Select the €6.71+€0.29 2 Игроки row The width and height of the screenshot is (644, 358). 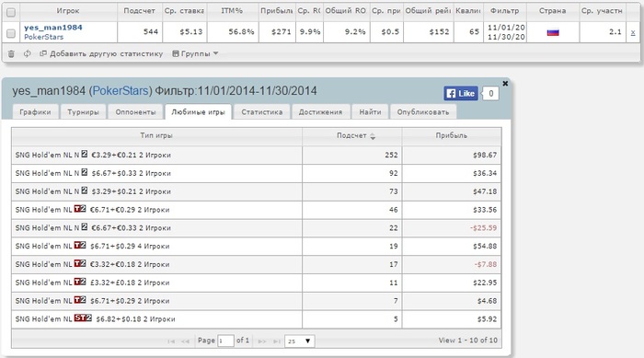tap(257, 210)
